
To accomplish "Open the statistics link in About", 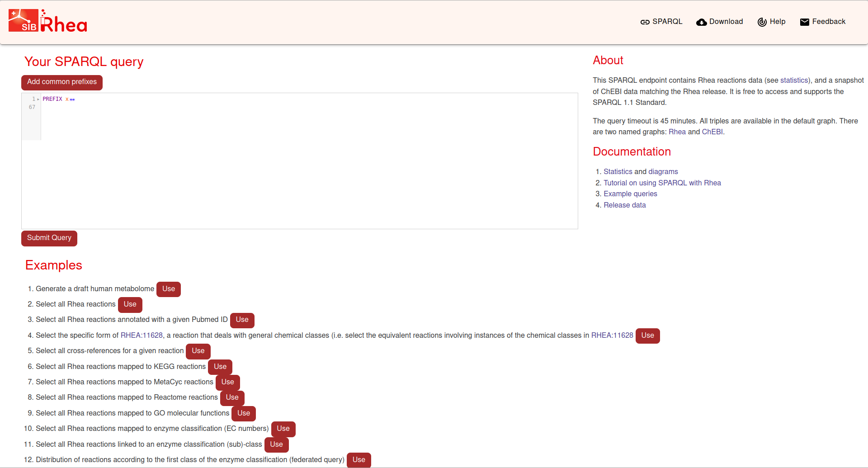I will (x=794, y=80).
